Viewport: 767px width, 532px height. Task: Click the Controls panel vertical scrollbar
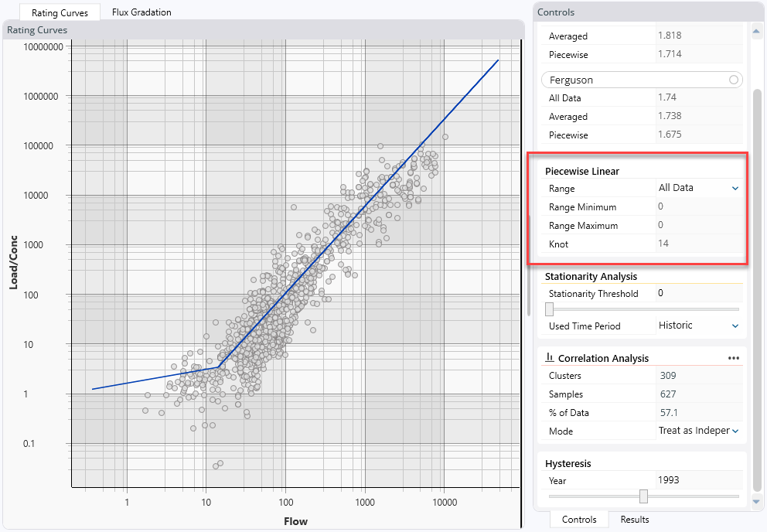(756, 193)
